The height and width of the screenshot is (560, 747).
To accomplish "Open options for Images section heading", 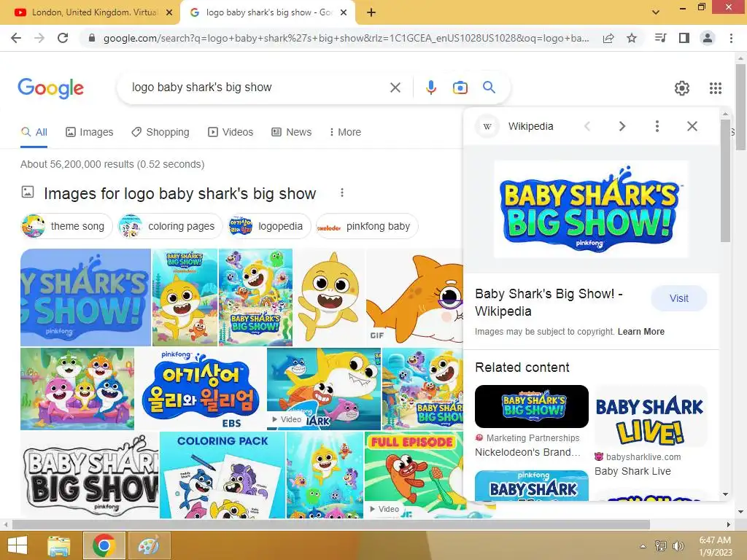I will point(341,192).
